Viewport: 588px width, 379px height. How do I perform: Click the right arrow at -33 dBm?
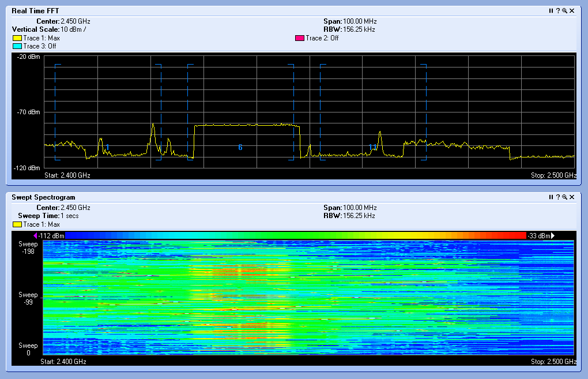coord(553,235)
